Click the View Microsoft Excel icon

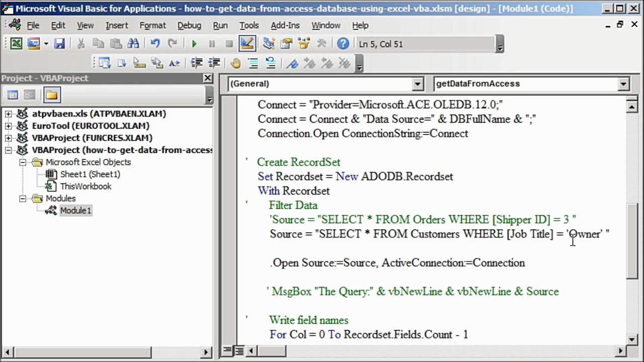click(16, 44)
